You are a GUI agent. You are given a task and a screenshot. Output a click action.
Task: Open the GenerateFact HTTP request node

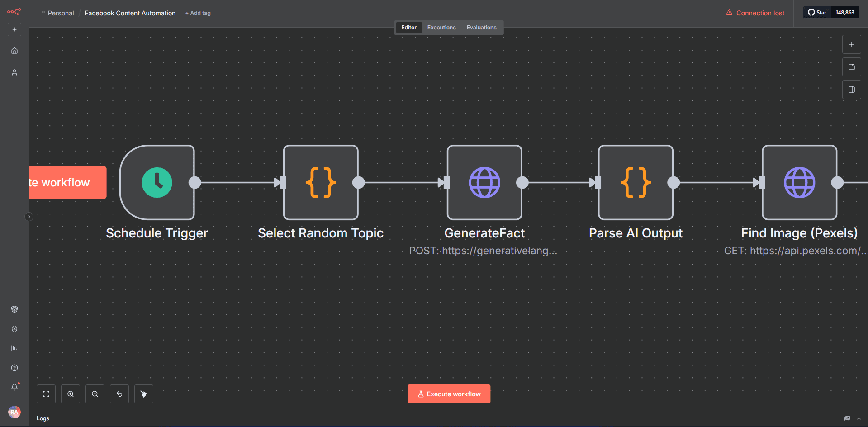click(x=484, y=182)
